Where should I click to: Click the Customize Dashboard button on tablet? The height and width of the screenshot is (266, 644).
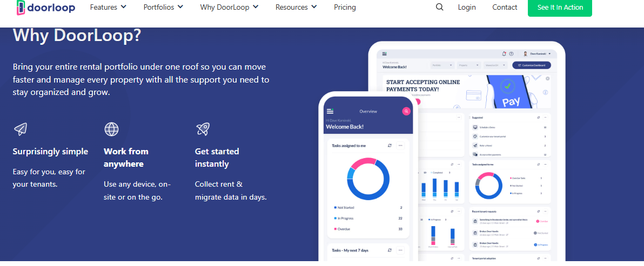pyautogui.click(x=532, y=65)
